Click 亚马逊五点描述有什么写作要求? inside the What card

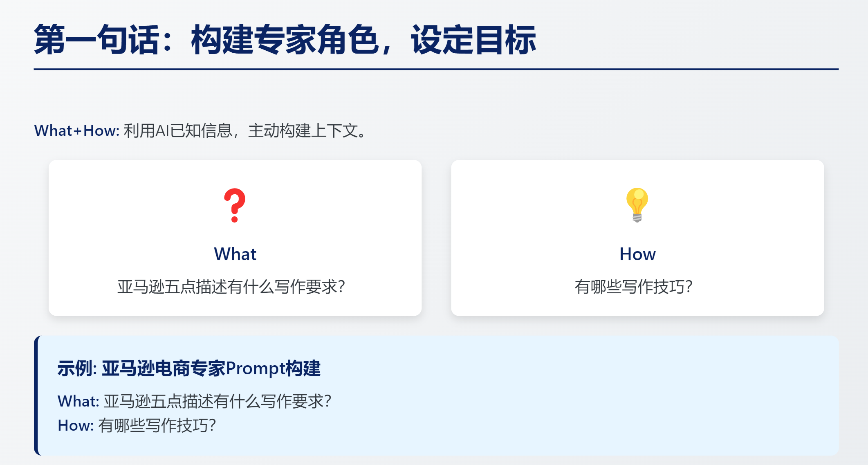(x=231, y=287)
